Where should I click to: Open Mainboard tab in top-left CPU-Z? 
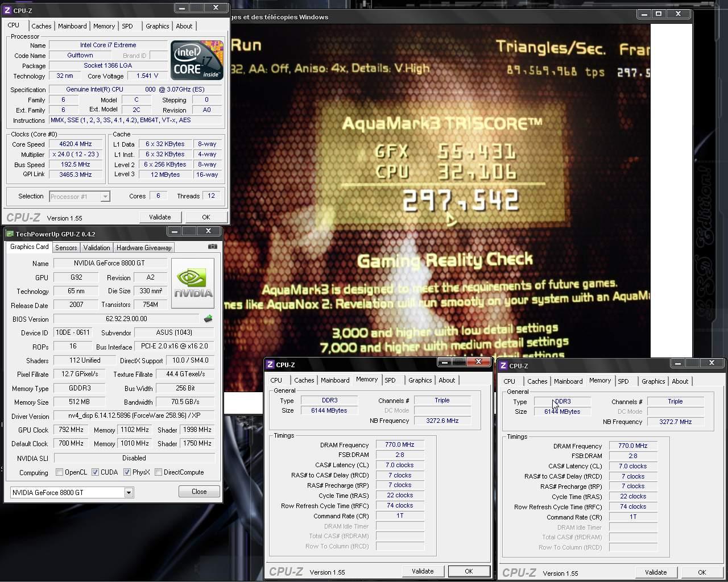coord(72,26)
